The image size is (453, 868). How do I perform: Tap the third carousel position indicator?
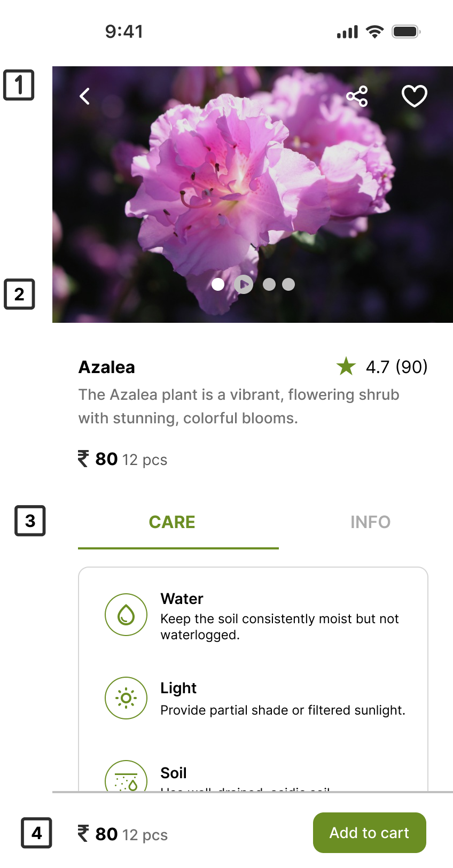pyautogui.click(x=269, y=284)
